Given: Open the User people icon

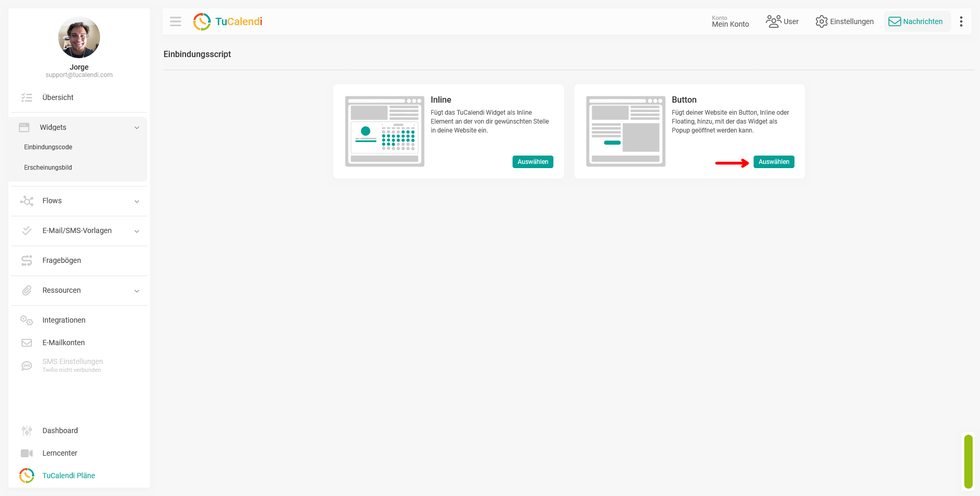Looking at the screenshot, I should (x=774, y=21).
